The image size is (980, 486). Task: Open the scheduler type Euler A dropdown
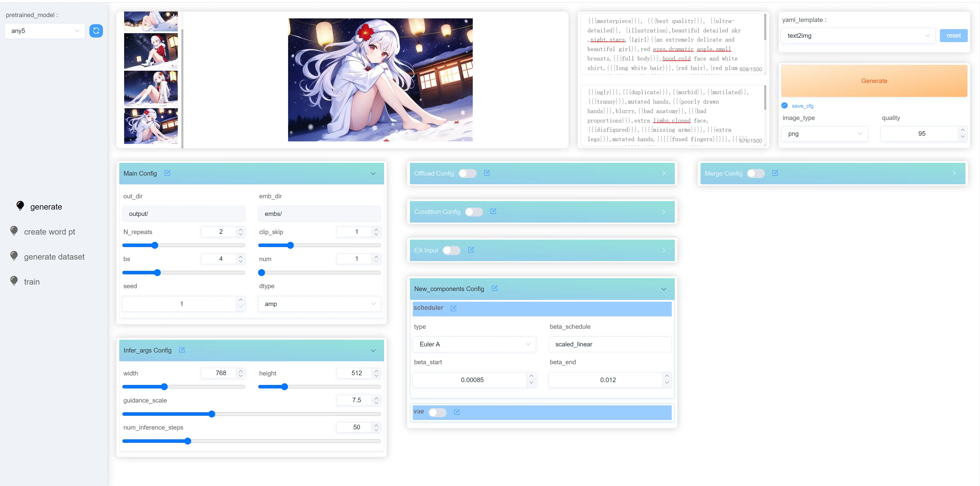coord(474,344)
